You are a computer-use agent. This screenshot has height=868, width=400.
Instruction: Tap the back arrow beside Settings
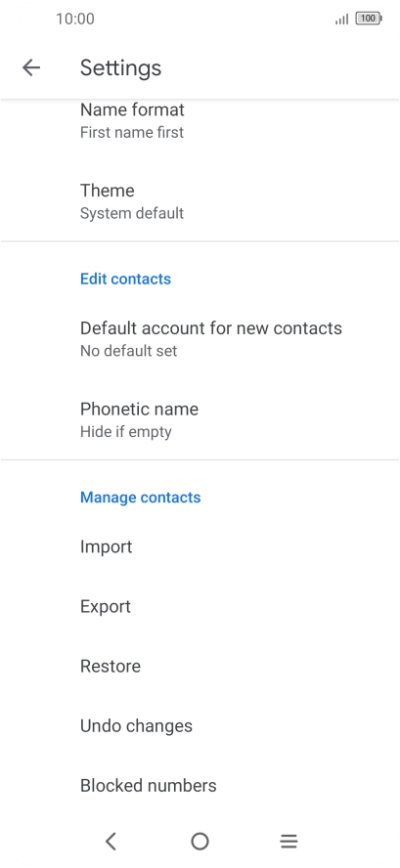coord(31,67)
